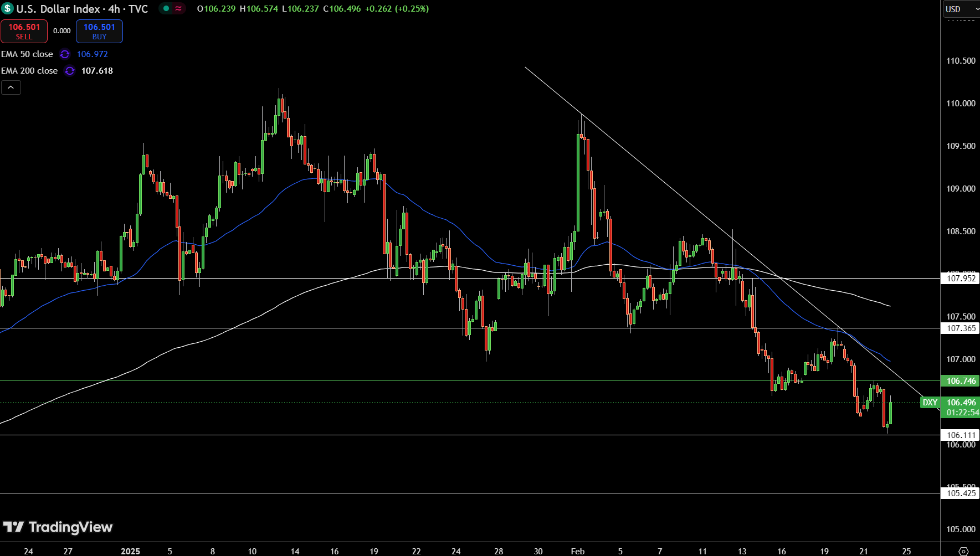The image size is (980, 556).
Task: Click the H106.574 high price value
Action: [x=259, y=9]
